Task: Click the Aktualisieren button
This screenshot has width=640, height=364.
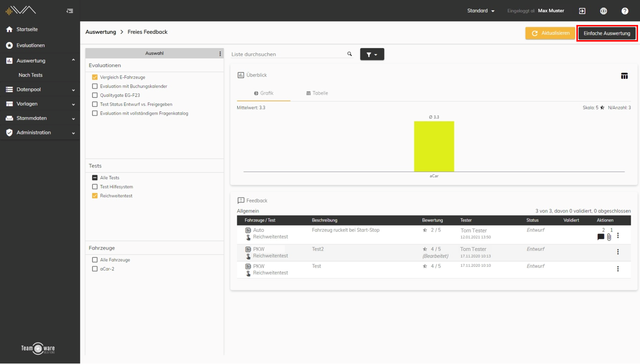Action: point(550,33)
